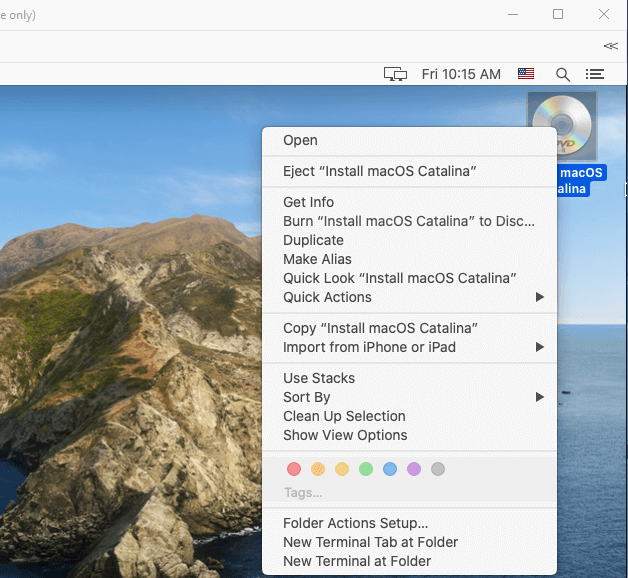Open Spotlight search magnifier icon
The width and height of the screenshot is (628, 578).
coord(563,75)
